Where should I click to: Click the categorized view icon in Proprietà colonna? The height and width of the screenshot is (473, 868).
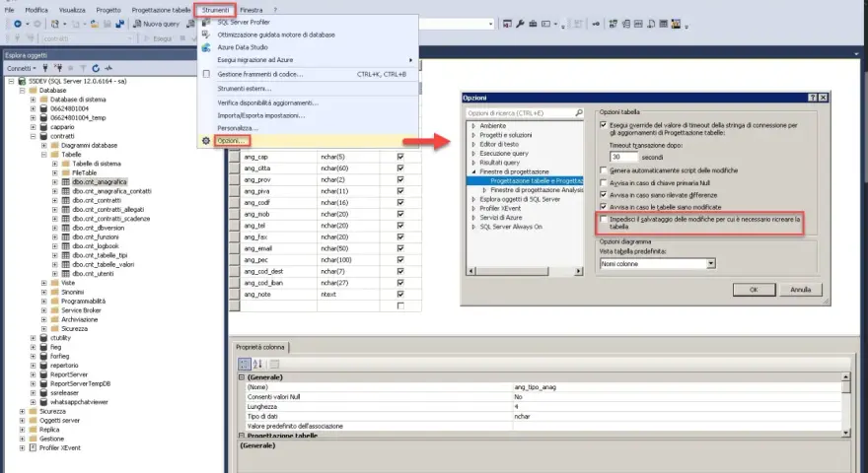[245, 364]
